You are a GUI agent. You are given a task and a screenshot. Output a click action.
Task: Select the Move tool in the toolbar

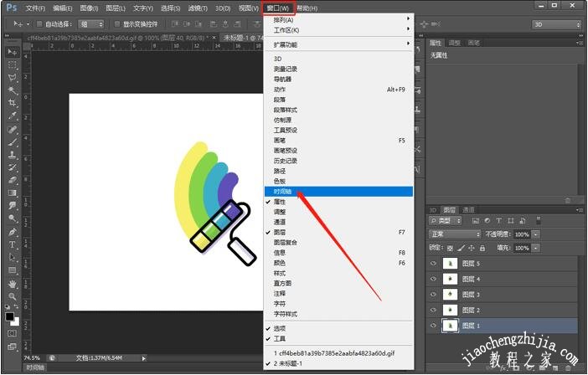coord(13,52)
